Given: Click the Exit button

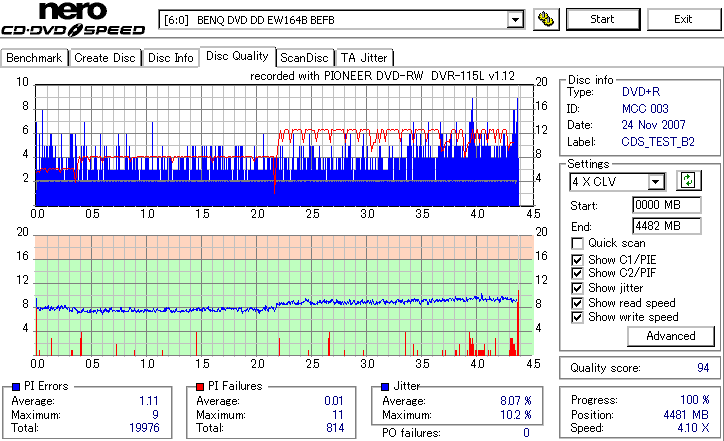Looking at the screenshot, I should 683,19.
